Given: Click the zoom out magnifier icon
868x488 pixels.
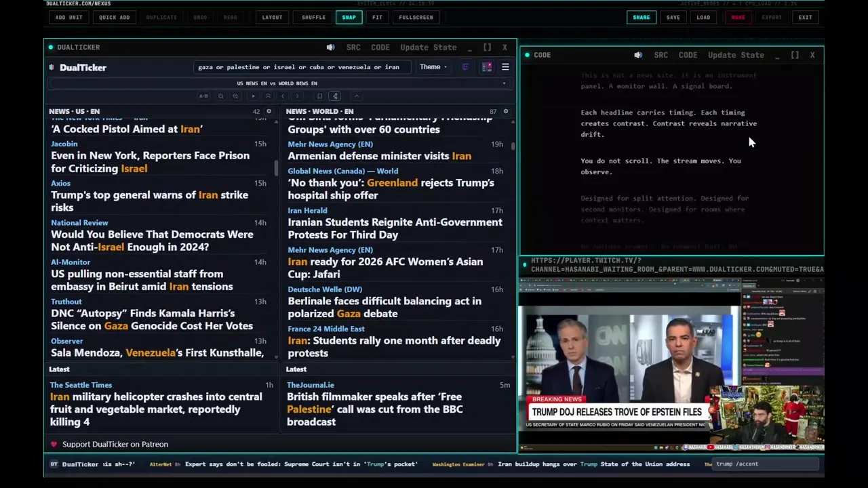Looking at the screenshot, I should click(x=220, y=96).
